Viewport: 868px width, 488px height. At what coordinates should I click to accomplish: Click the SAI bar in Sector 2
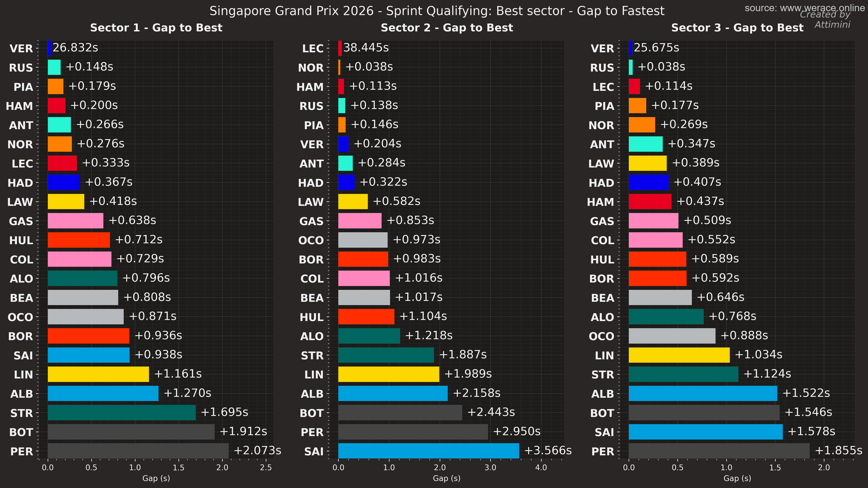429,451
